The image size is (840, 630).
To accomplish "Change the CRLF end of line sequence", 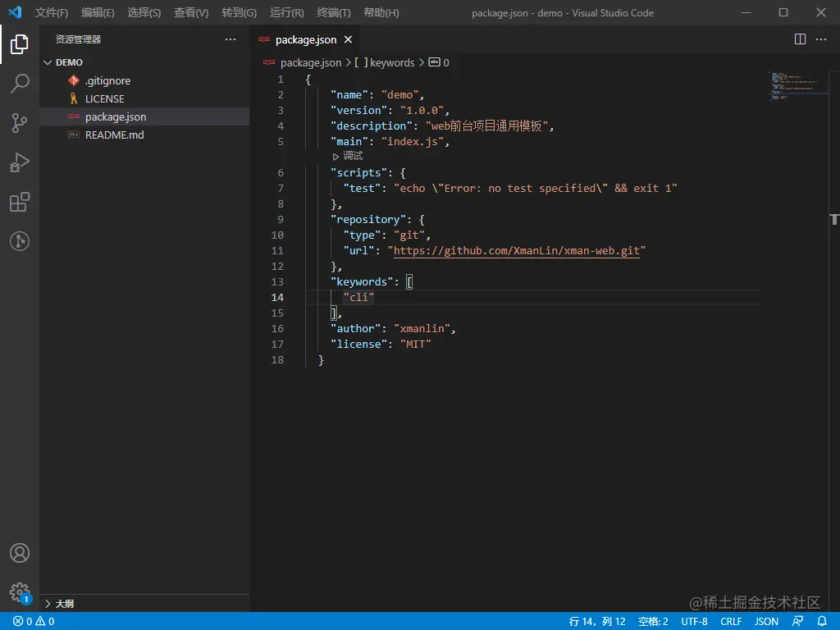I will (x=731, y=621).
